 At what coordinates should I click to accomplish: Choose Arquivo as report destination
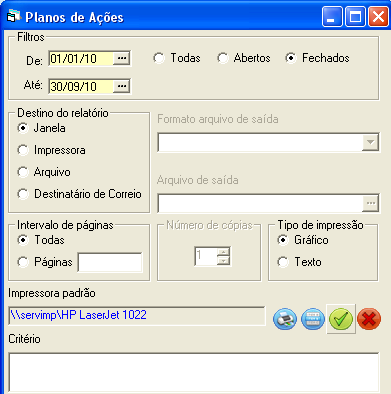tap(23, 172)
